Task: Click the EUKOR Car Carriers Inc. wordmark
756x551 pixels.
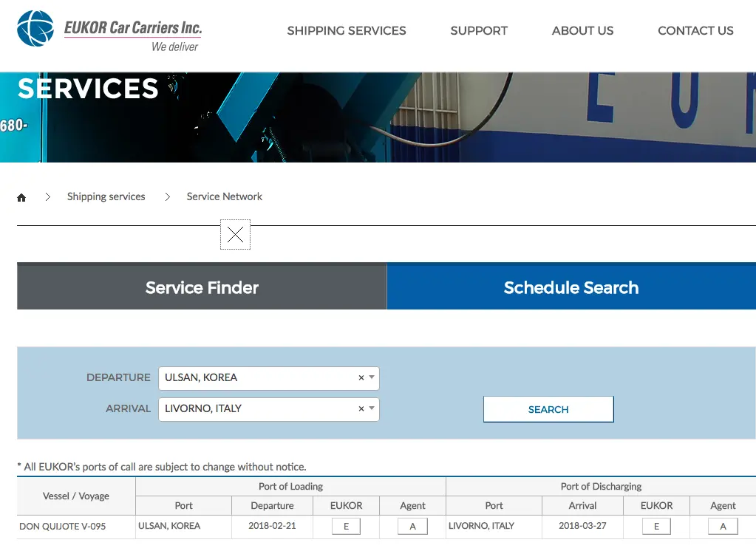Action: coord(133,29)
